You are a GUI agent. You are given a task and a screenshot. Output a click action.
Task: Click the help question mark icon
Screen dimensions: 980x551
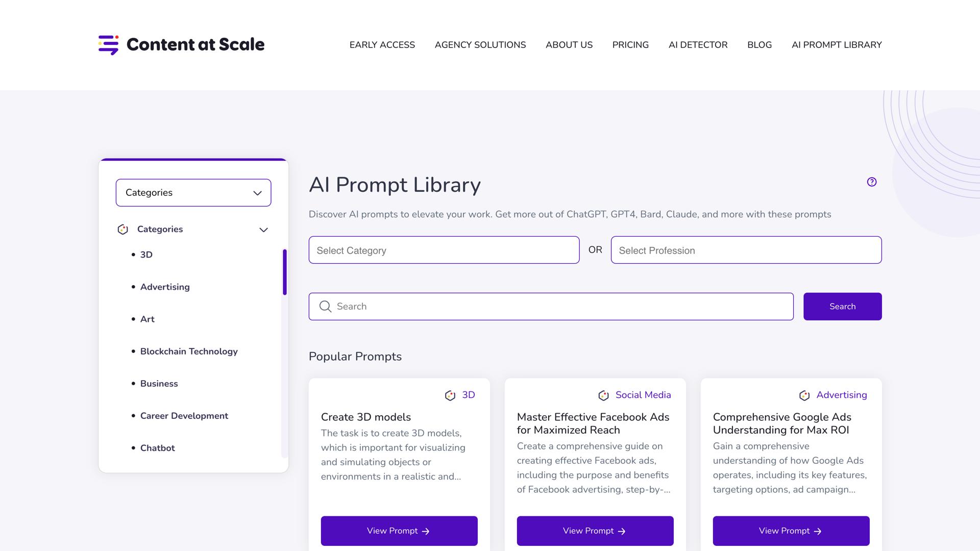point(872,182)
